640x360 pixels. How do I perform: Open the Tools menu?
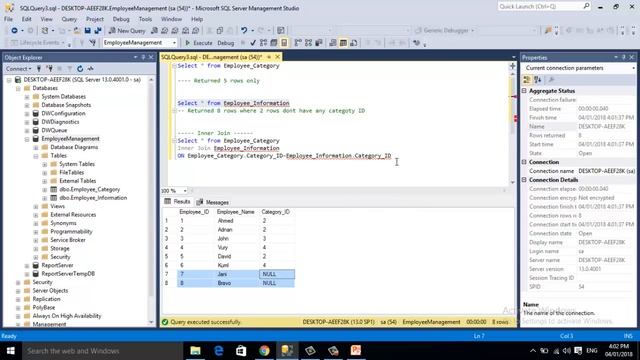[x=145, y=19]
